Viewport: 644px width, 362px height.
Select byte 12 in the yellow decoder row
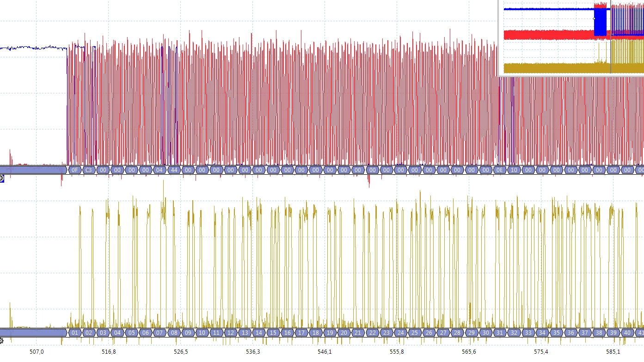click(231, 332)
